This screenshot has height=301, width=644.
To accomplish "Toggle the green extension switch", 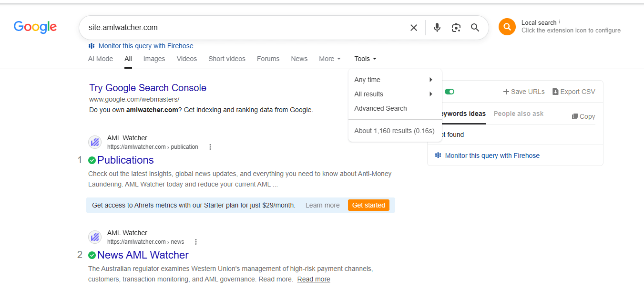I will 449,92.
